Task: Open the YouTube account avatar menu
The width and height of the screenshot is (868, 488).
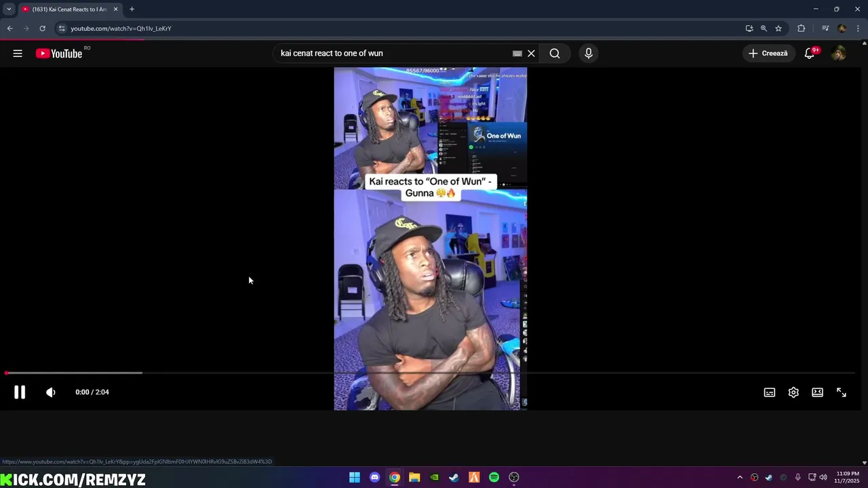Action: (x=839, y=54)
